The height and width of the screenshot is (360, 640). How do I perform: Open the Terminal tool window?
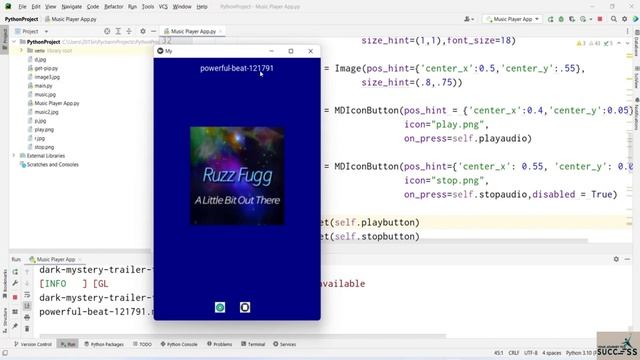[x=253, y=344]
